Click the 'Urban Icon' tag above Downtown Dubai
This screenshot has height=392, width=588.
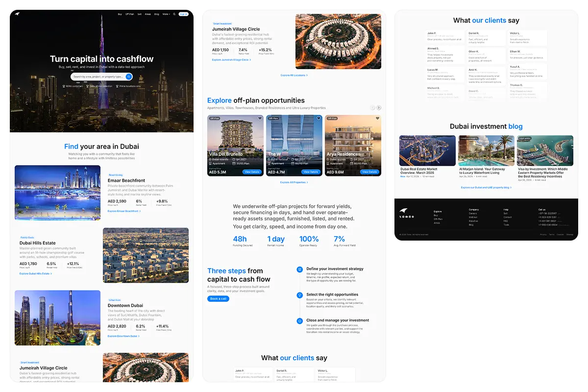pyautogui.click(x=115, y=300)
